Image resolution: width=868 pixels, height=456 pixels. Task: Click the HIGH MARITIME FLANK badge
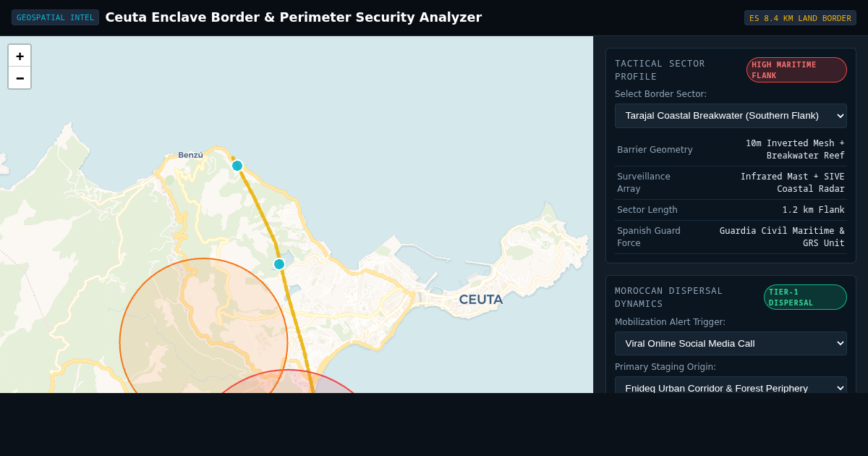coord(796,70)
